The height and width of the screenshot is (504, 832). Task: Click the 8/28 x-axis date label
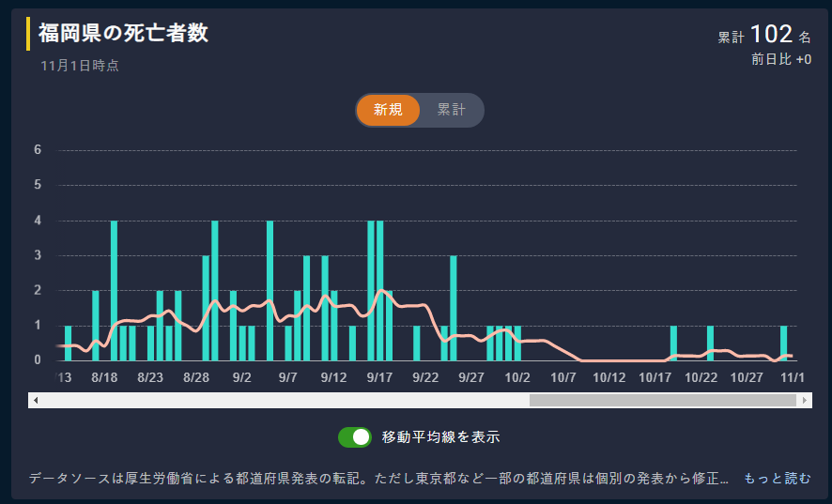click(x=196, y=377)
